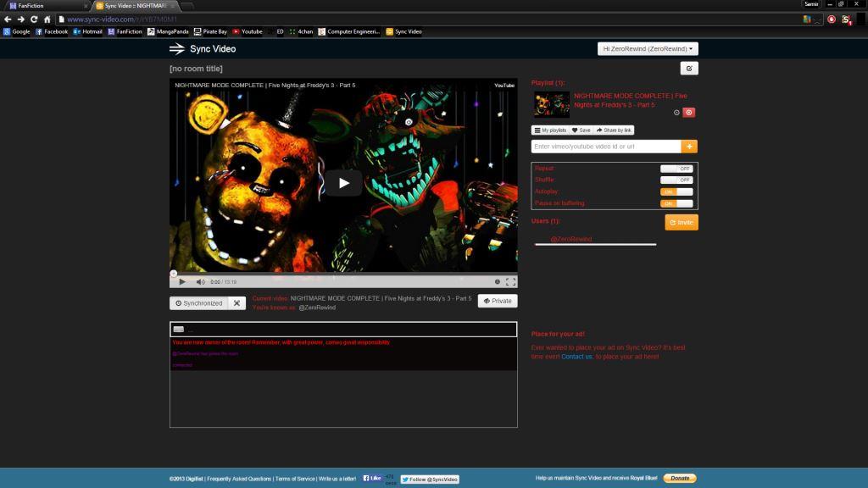This screenshot has width=868, height=488.
Task: Click the chat message input field
Action: coord(343,330)
